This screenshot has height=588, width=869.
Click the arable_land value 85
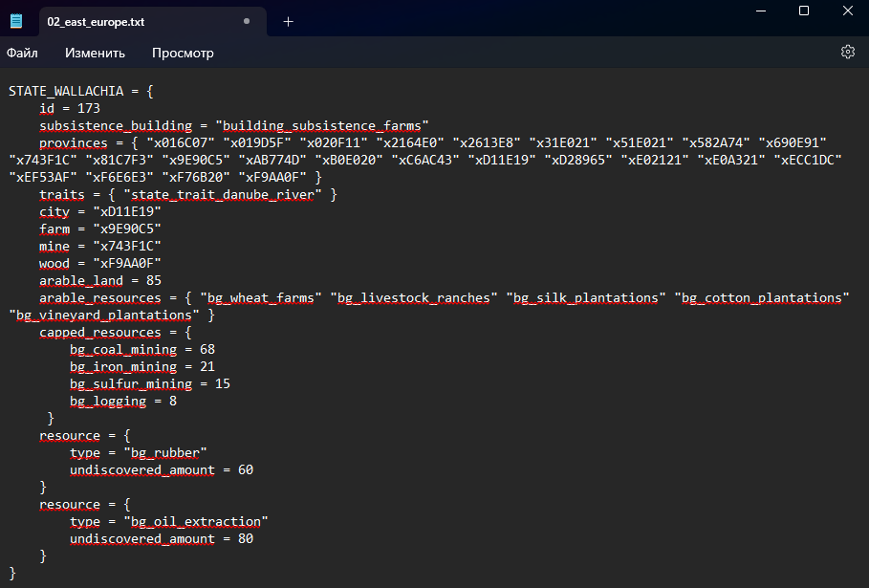pos(153,281)
